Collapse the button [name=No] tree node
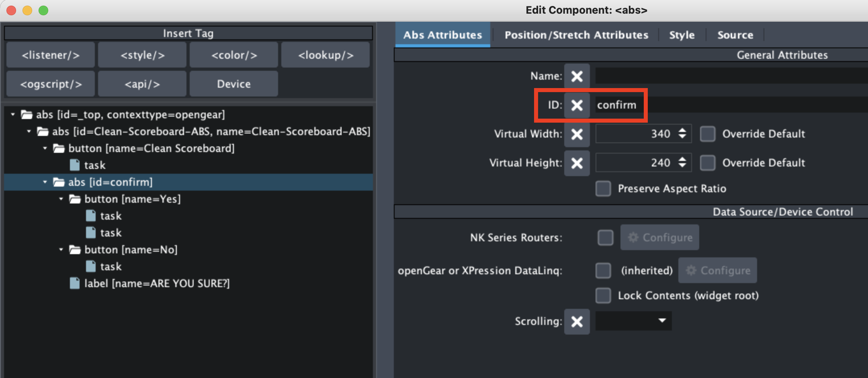The width and height of the screenshot is (868, 378). pyautogui.click(x=61, y=250)
